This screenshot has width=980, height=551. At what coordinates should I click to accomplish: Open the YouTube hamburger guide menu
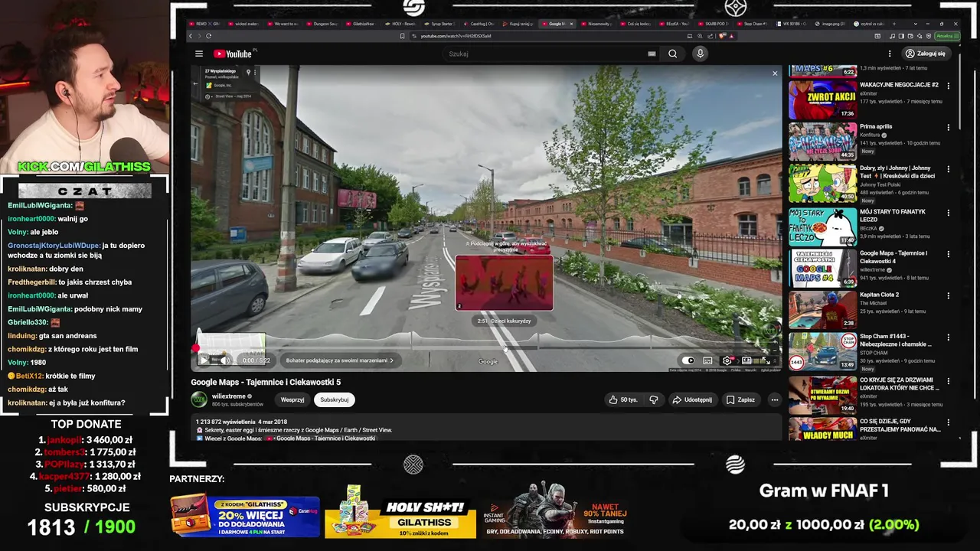tap(199, 54)
